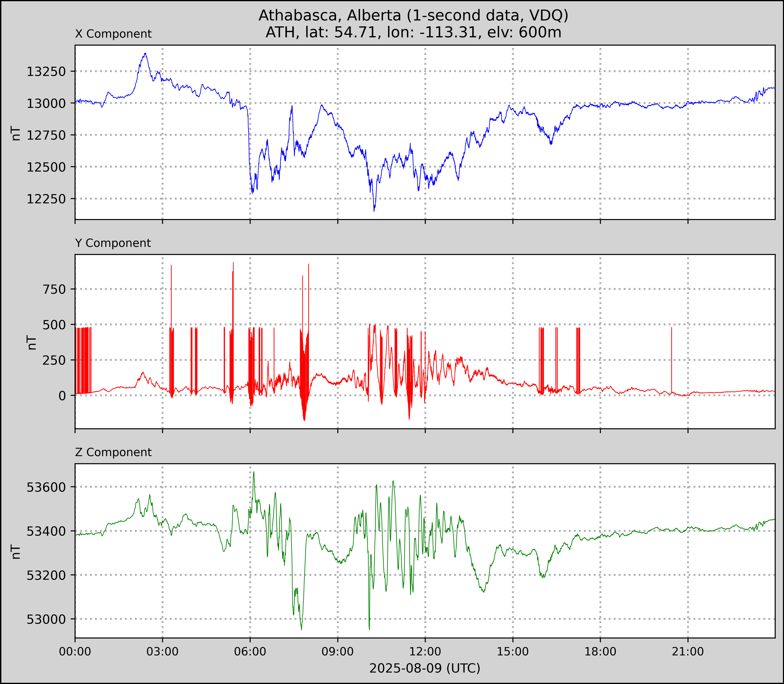Click the 53600 tick label on Z plot

click(x=46, y=487)
